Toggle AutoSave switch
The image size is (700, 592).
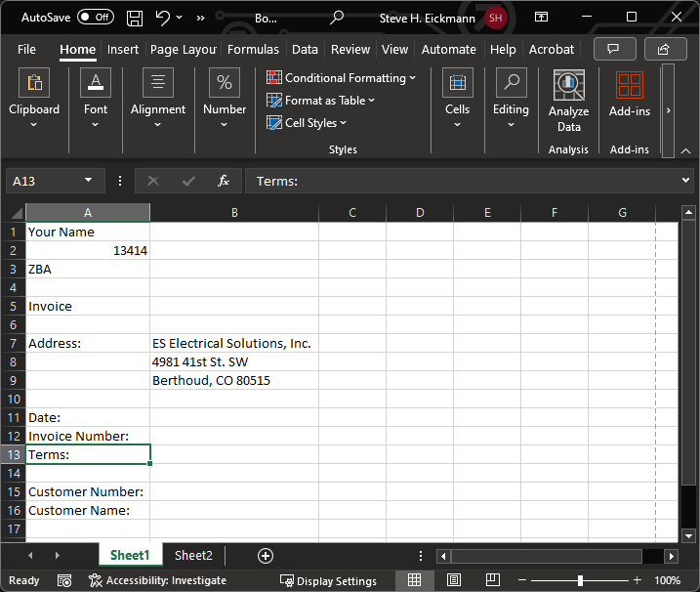pos(96,18)
